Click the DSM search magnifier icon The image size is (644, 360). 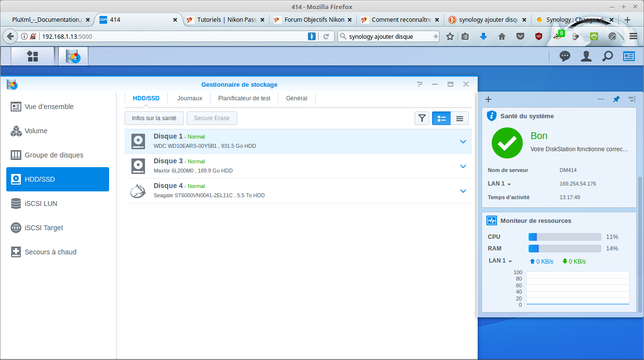607,56
